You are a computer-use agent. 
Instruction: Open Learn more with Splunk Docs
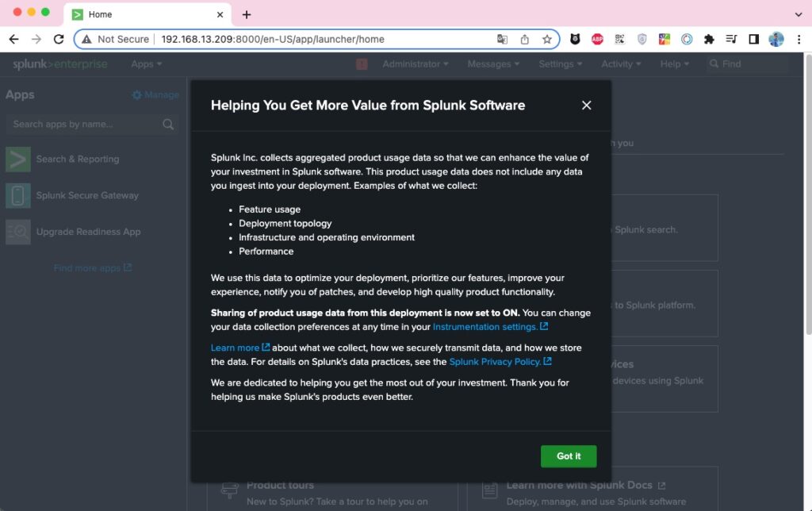tap(592, 490)
